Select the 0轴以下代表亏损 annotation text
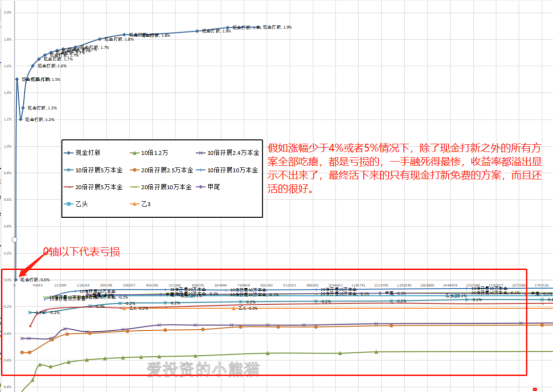 pos(81,252)
